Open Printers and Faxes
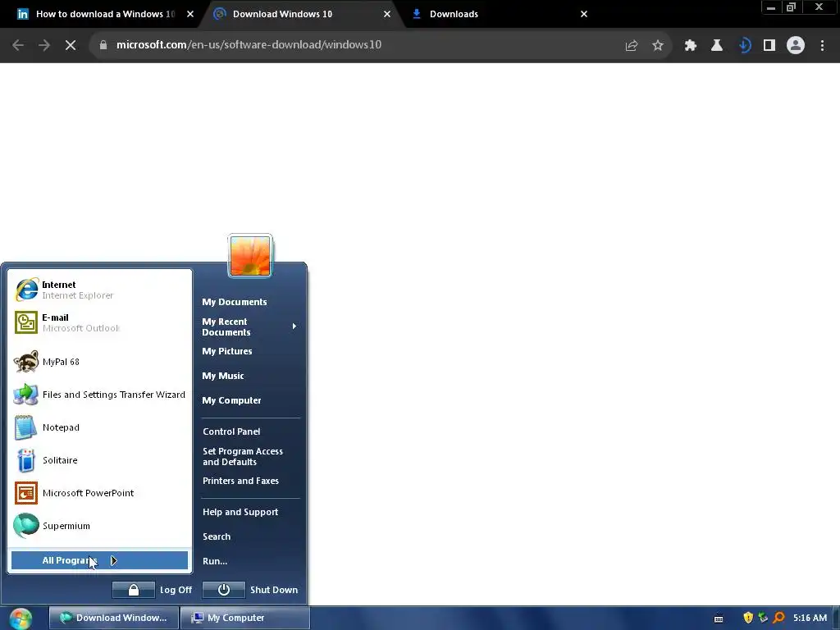 (240, 481)
